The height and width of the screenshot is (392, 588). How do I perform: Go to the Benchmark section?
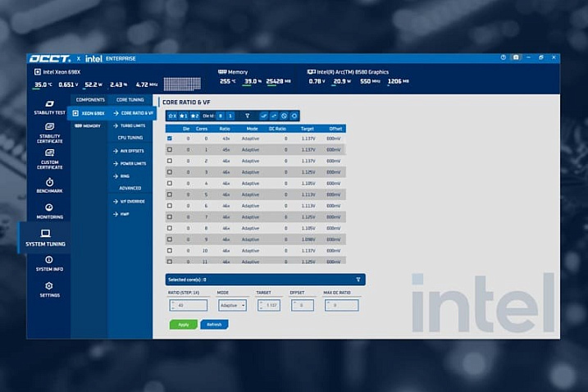49,185
